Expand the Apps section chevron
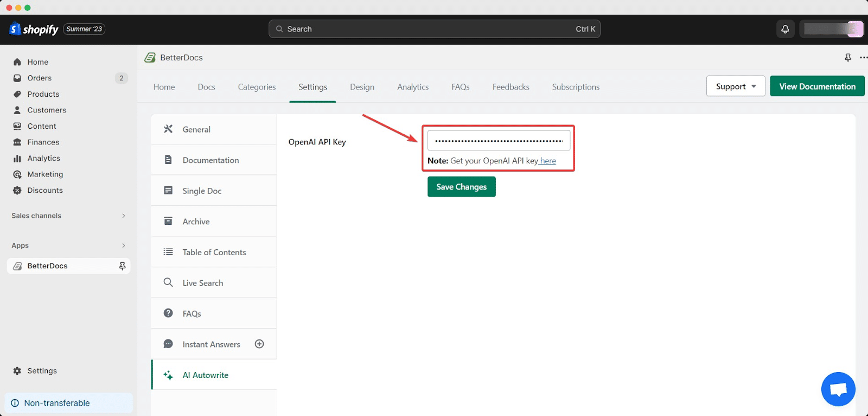 pos(124,245)
